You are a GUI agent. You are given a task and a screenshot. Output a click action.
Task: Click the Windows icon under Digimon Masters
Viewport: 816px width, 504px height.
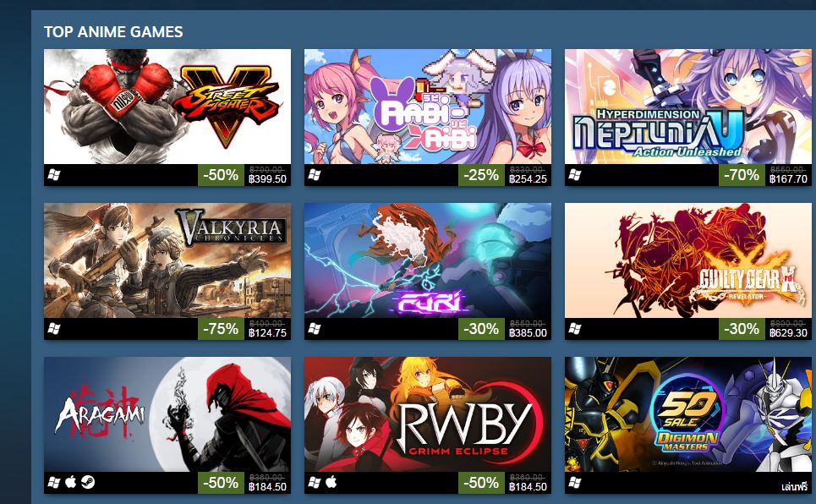pos(574,483)
